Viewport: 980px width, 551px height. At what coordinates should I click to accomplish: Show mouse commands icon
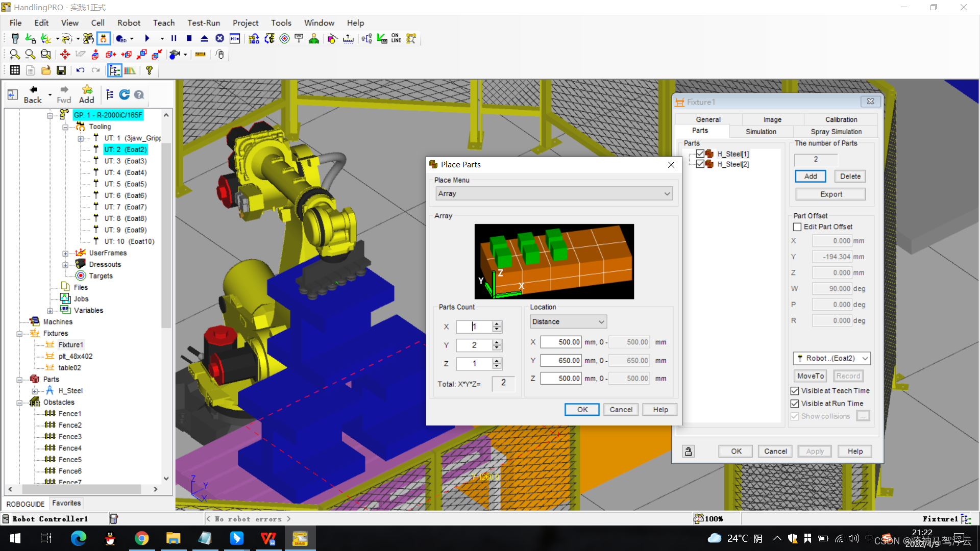tap(220, 54)
